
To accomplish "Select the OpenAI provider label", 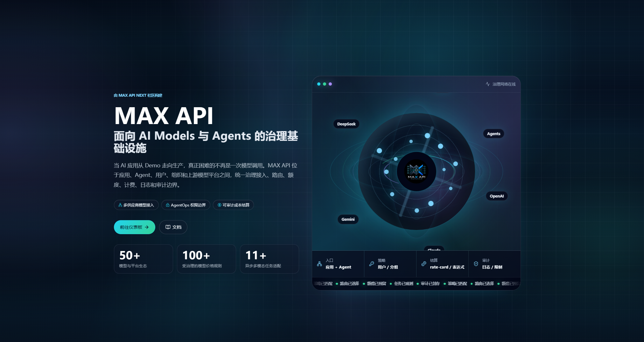I will click(x=497, y=196).
